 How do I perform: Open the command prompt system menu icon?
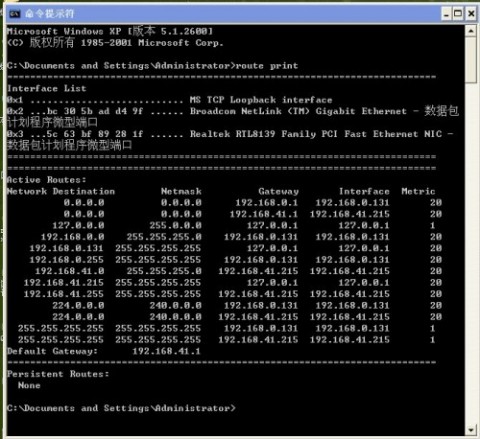click(14, 14)
